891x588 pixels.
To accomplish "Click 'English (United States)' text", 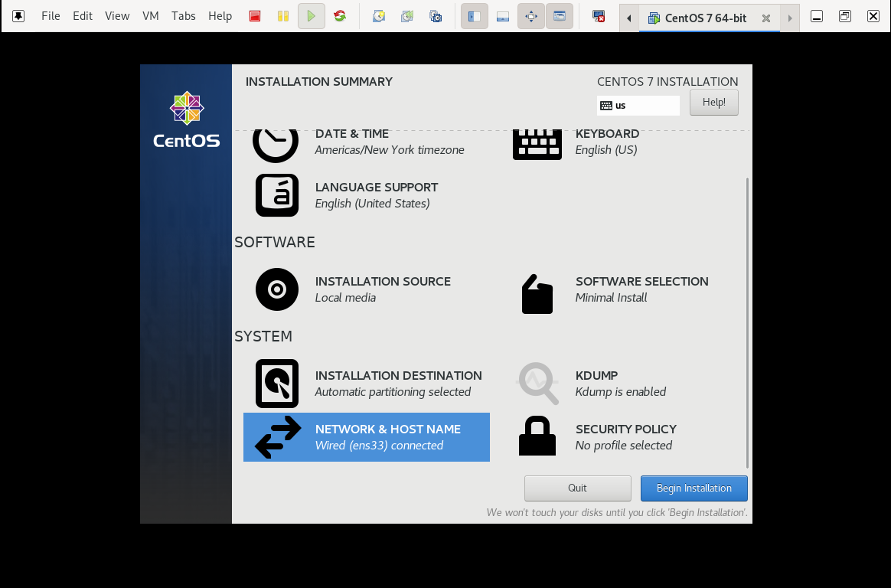I will tap(372, 204).
